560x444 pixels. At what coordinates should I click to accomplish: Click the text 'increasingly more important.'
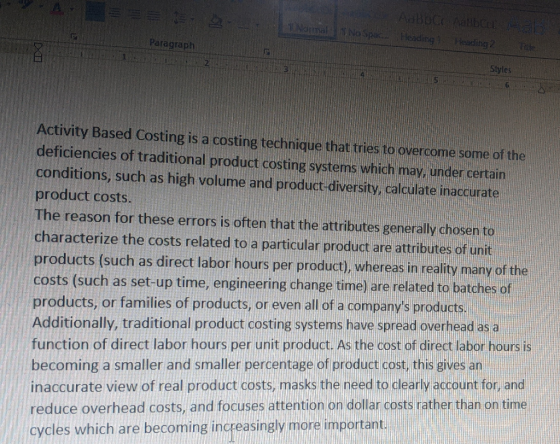click(299, 425)
